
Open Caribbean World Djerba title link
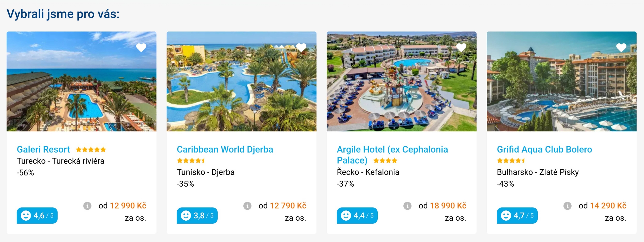click(x=225, y=150)
